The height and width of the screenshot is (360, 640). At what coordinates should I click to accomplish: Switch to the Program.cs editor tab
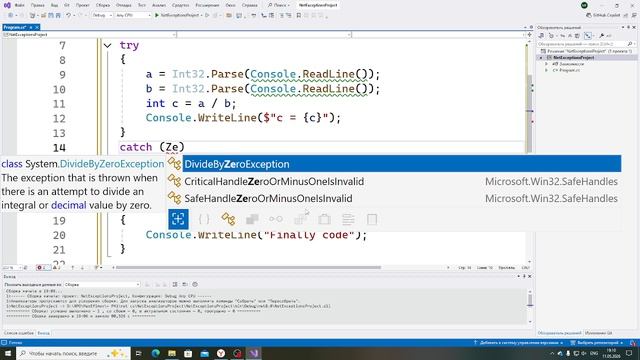[15, 27]
